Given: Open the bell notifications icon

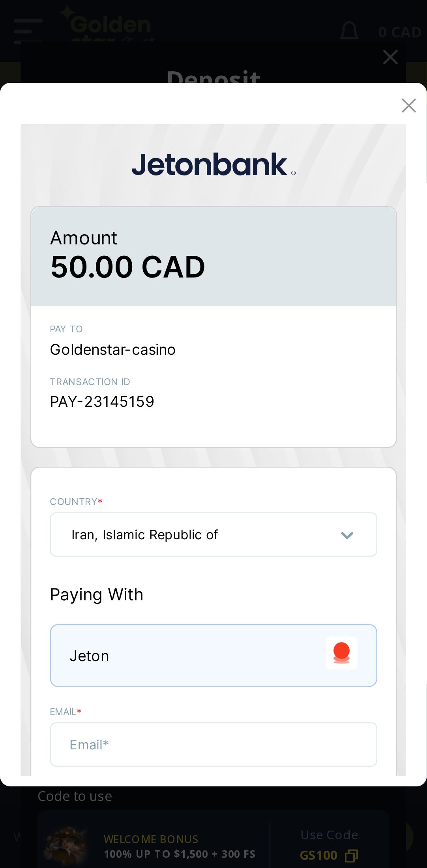Looking at the screenshot, I should tap(349, 31).
